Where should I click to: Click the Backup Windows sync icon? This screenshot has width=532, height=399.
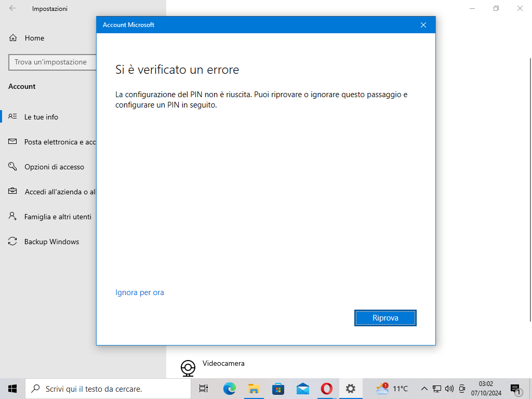[x=12, y=241]
